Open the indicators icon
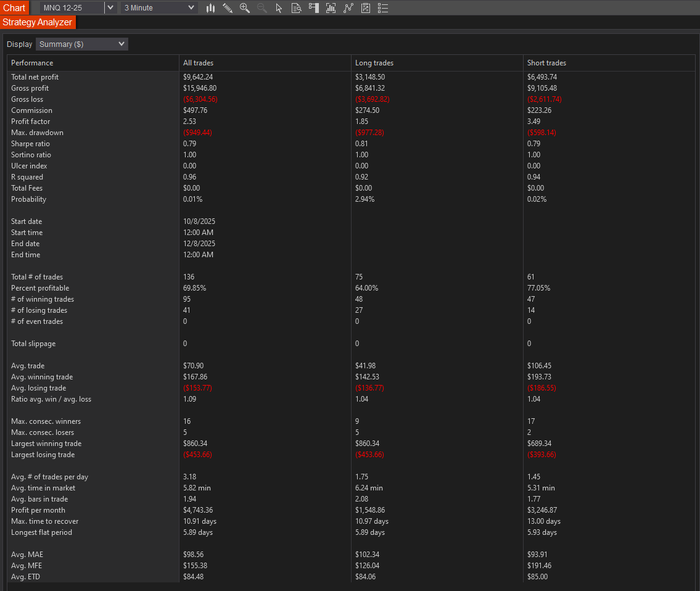Viewport: 700px width, 591px height. (x=331, y=8)
